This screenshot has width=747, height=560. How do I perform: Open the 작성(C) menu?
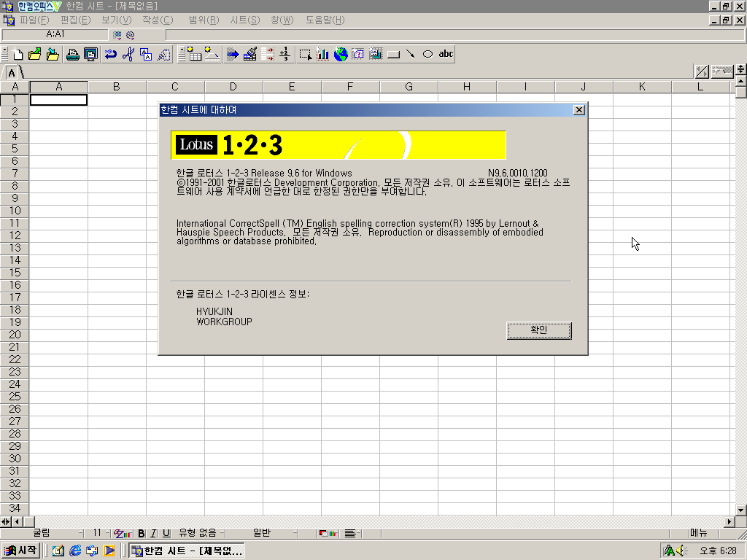tap(158, 20)
